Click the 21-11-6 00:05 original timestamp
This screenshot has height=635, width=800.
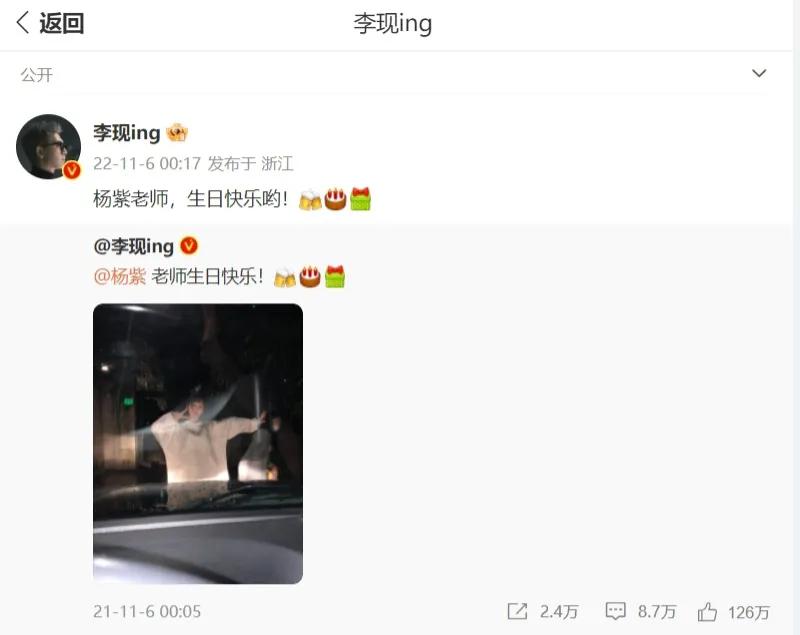point(147,612)
